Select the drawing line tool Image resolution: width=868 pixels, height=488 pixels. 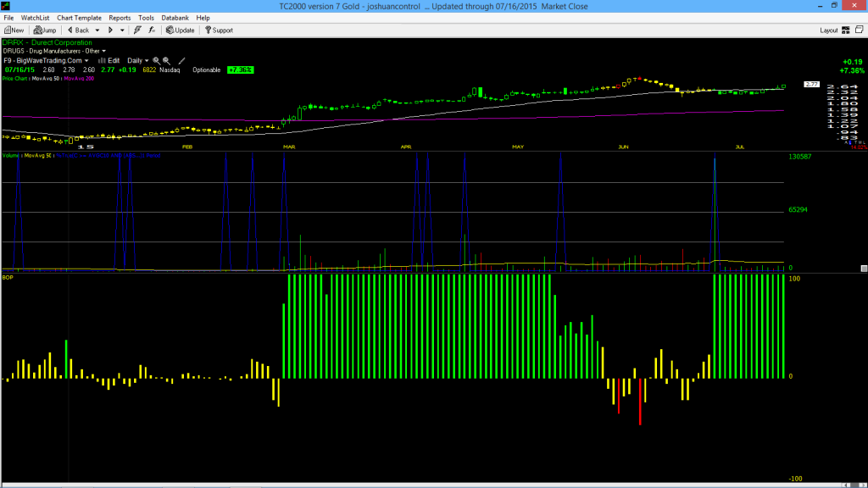[181, 61]
